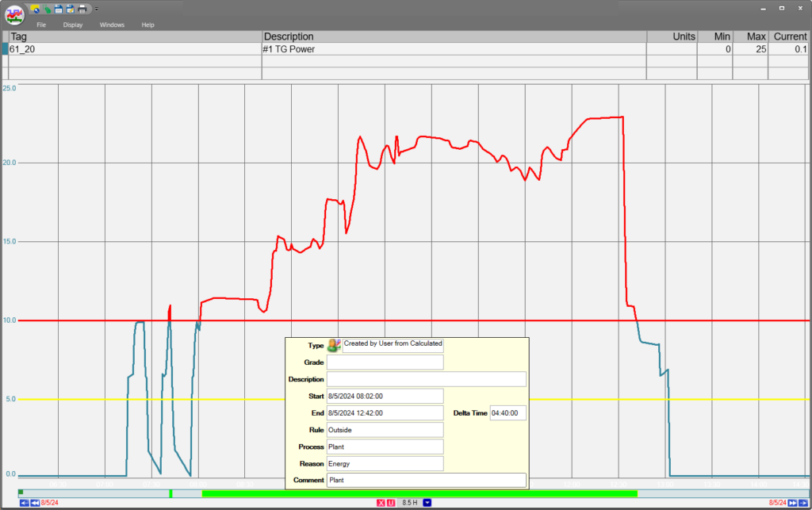Screen dimensions: 812x510
Task: Click the printer icon in the toolbar
Action: [82, 9]
